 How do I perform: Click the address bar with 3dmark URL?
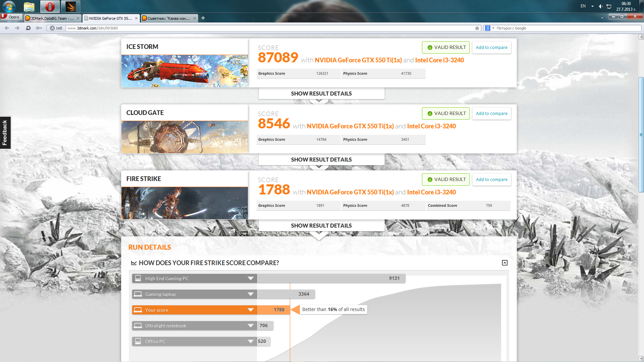(270, 28)
